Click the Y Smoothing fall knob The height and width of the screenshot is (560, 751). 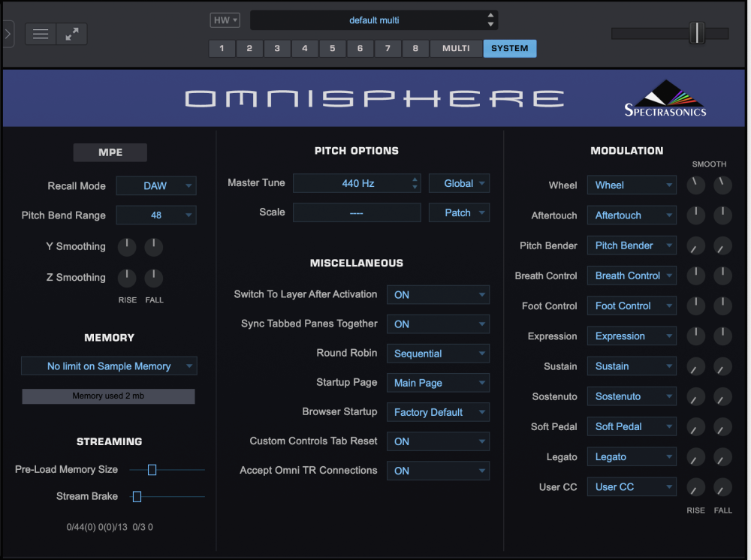pos(154,246)
